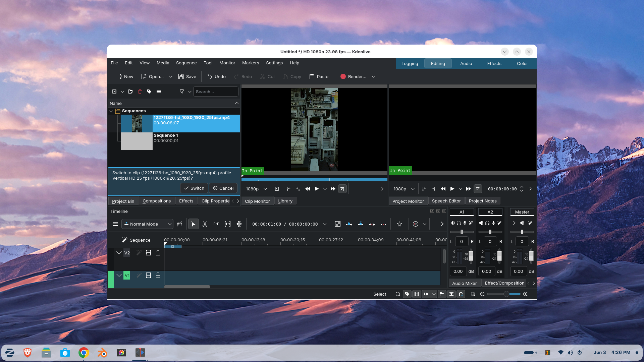
Task: Click the zoom out magnifier in status bar
Action: point(483,294)
